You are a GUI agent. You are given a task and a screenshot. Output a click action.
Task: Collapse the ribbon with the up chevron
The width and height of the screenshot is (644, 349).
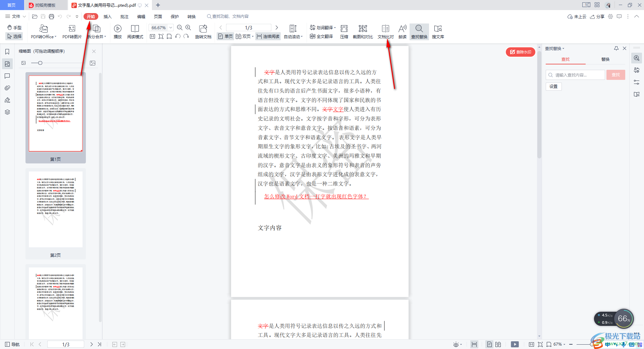coord(636,16)
